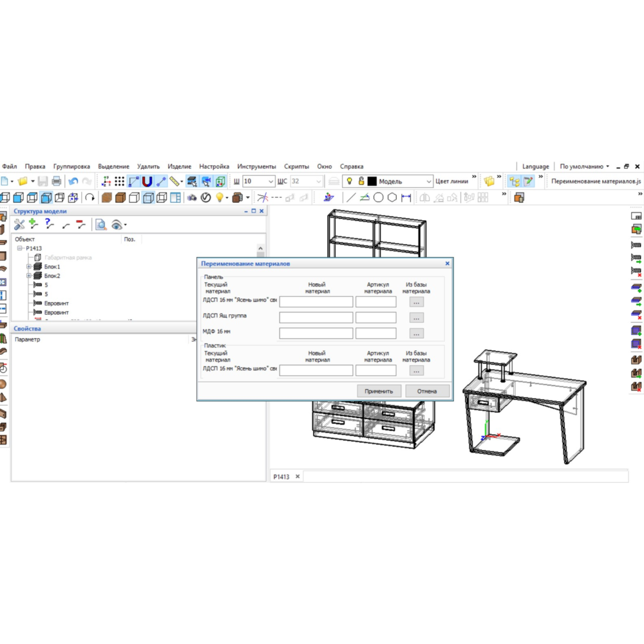Click the print icon in toolbar

tap(57, 182)
